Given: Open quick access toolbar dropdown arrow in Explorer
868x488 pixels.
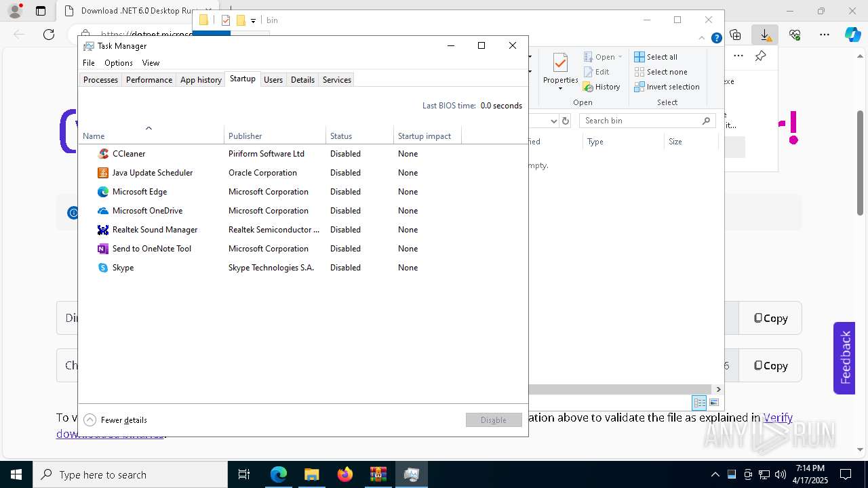Looking at the screenshot, I should coord(253,20).
